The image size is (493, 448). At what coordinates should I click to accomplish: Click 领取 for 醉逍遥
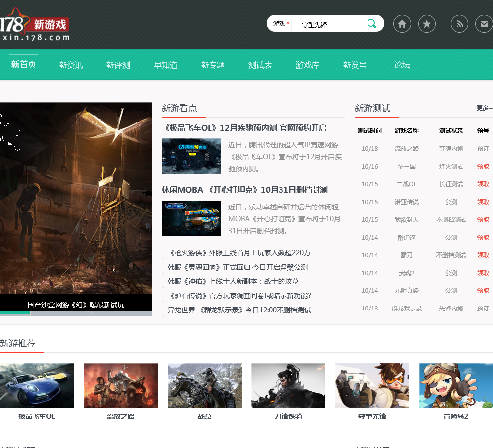[483, 238]
